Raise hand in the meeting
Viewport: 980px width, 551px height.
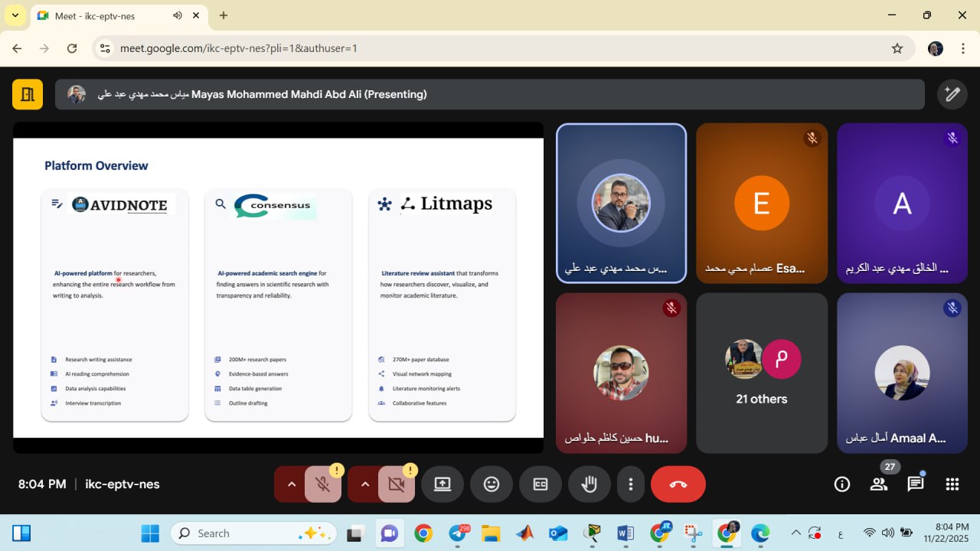coord(589,484)
